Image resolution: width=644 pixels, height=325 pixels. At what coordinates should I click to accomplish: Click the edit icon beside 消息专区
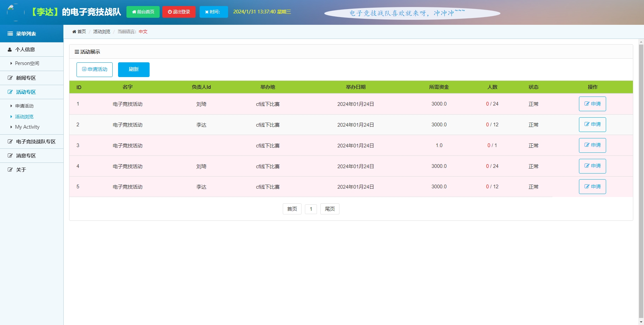click(10, 155)
